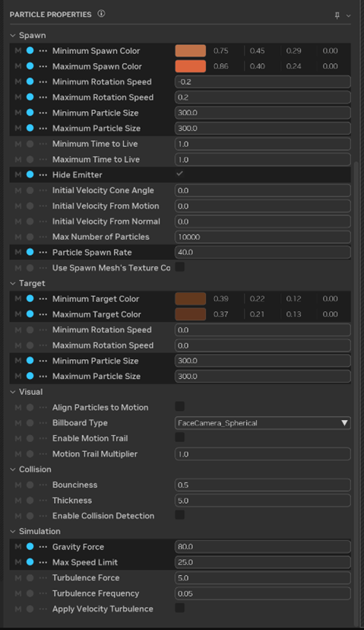
Task: Click the info icon beside Particle Properties
Action: pos(101,14)
